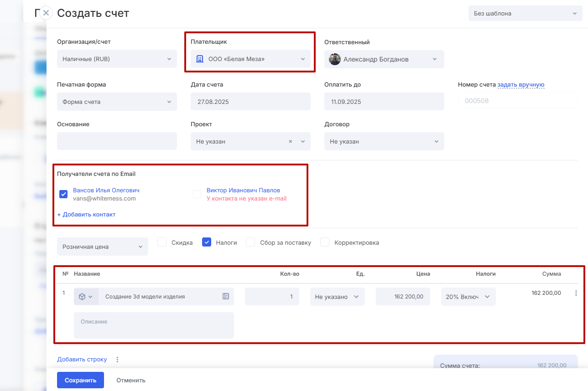Tick the Сбор за поставку checkbox
This screenshot has width=588, height=391.
(250, 242)
